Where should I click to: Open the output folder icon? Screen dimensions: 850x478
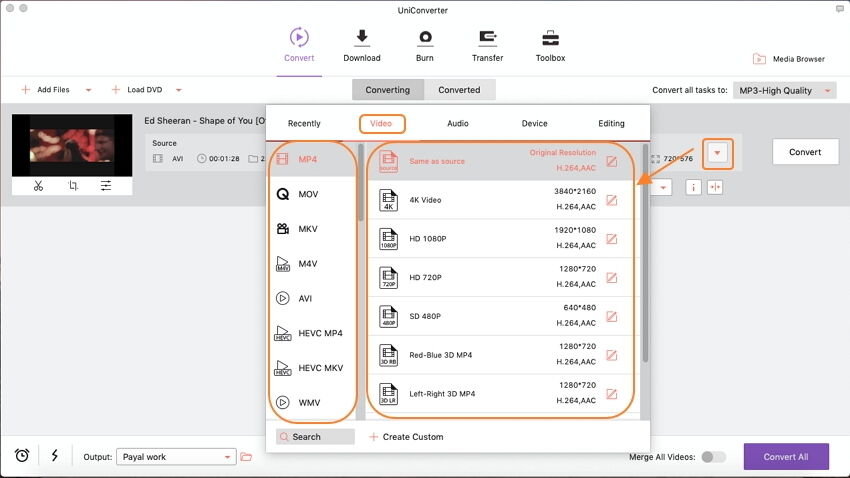click(x=246, y=457)
